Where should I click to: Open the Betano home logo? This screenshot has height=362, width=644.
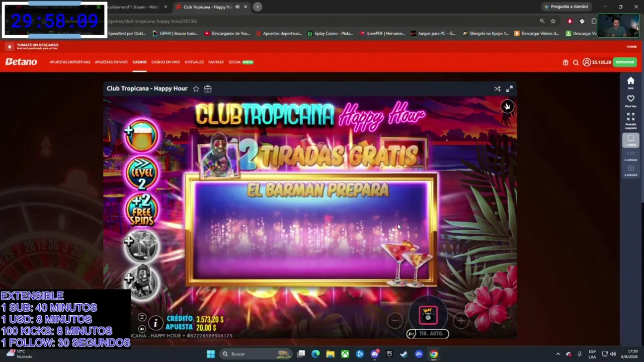point(21,62)
